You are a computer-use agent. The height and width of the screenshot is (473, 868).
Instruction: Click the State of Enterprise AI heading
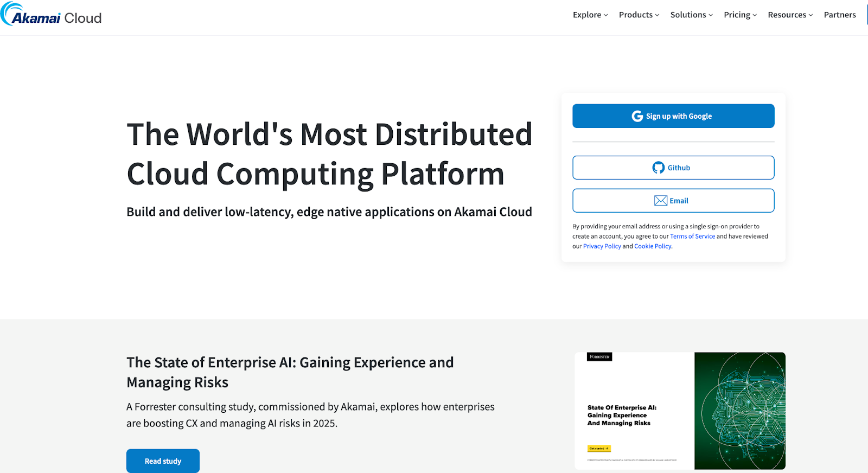click(x=290, y=372)
